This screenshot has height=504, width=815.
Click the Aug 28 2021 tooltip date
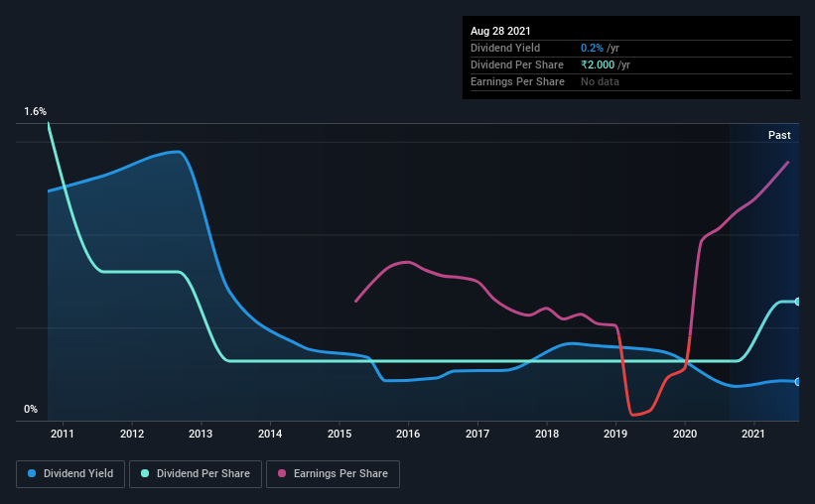pyautogui.click(x=500, y=31)
